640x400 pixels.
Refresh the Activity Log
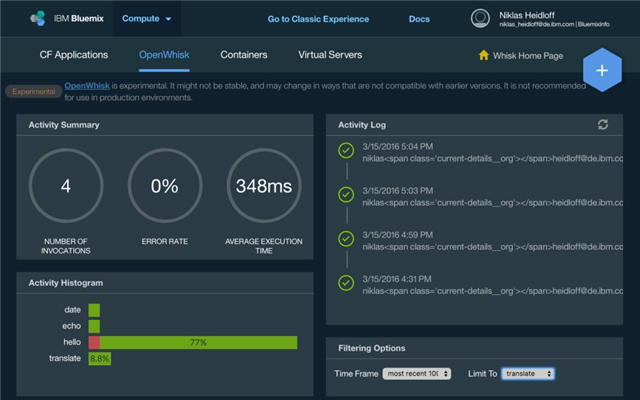603,124
